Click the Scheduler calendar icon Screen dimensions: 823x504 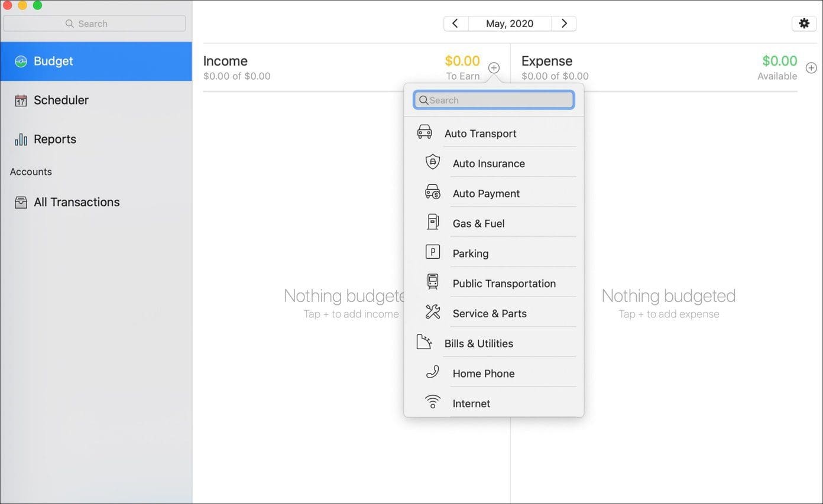(21, 100)
